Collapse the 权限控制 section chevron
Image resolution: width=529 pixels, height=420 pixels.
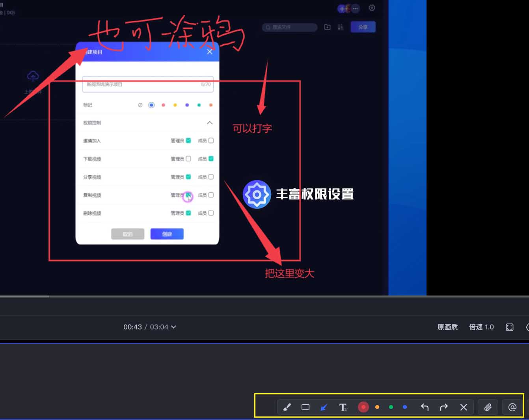pyautogui.click(x=210, y=123)
